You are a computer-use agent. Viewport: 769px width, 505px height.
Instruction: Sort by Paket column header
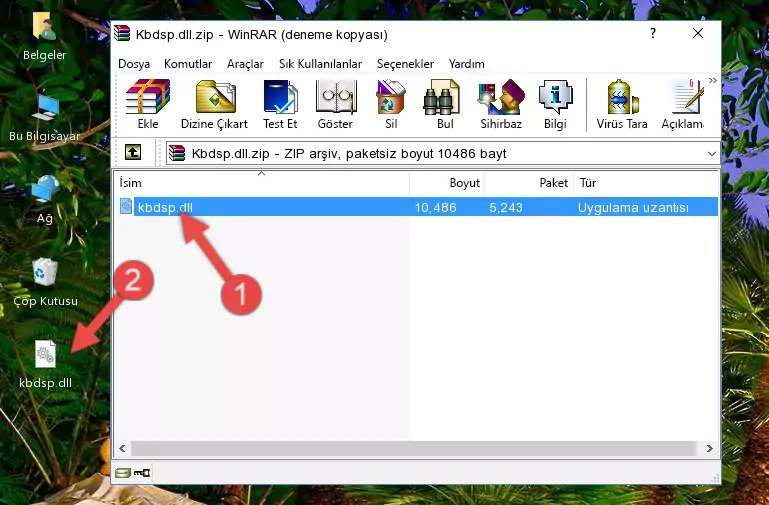point(529,183)
